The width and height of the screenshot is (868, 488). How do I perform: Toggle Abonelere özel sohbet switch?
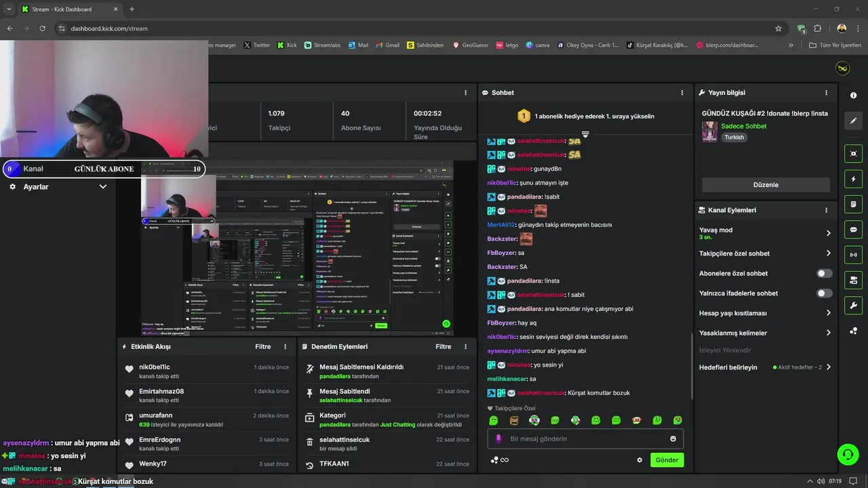tap(824, 273)
